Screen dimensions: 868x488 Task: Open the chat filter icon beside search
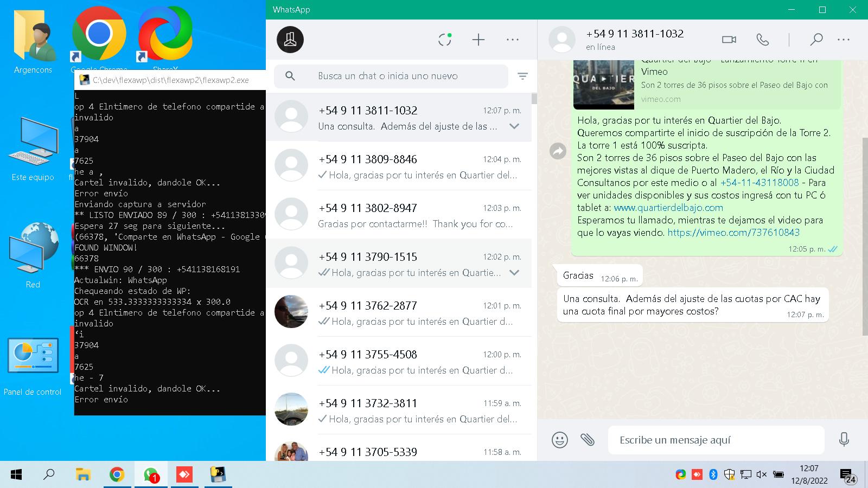coord(522,76)
